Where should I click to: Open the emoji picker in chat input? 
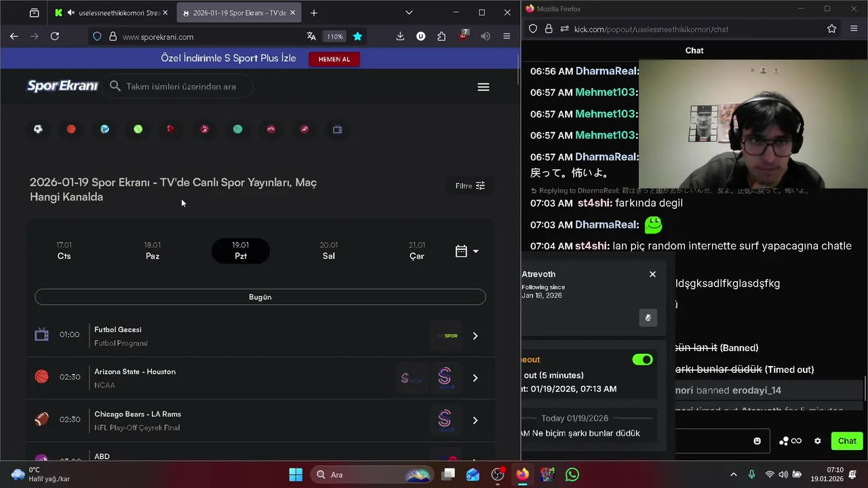757,441
